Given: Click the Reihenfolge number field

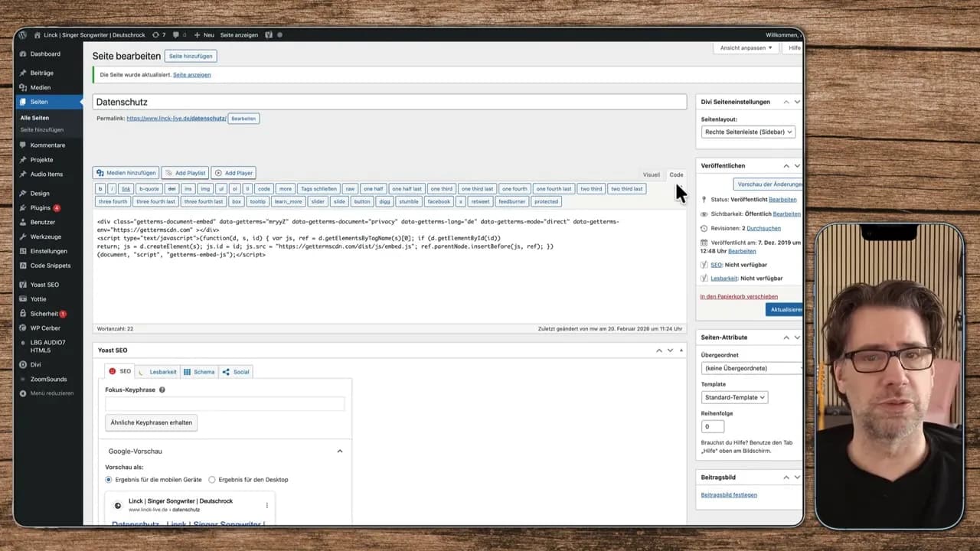Looking at the screenshot, I should tap(713, 426).
